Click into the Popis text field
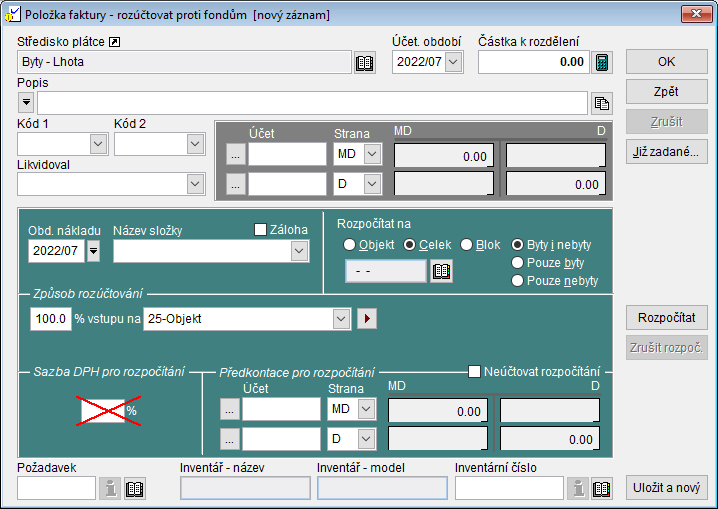The width and height of the screenshot is (718, 509). pos(312,103)
